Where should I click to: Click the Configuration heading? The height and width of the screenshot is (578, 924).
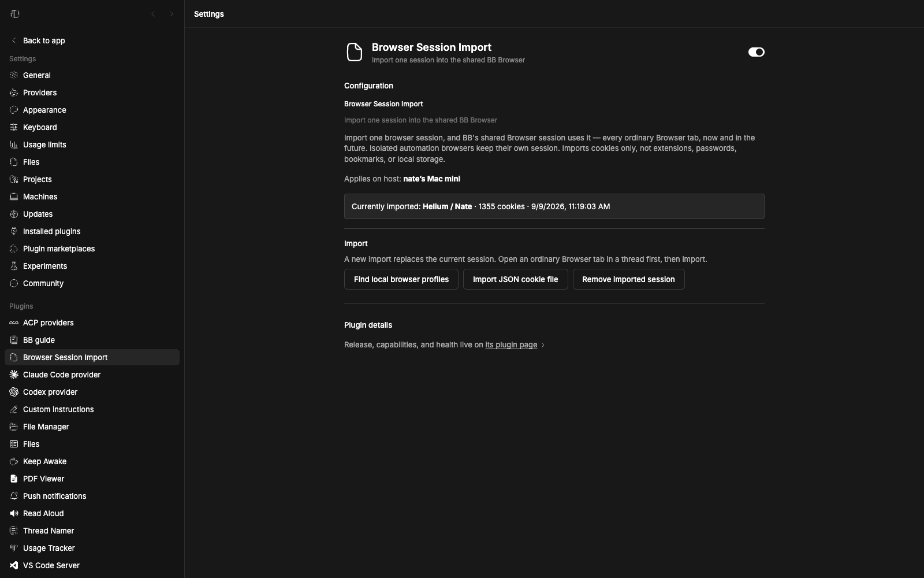click(x=368, y=86)
